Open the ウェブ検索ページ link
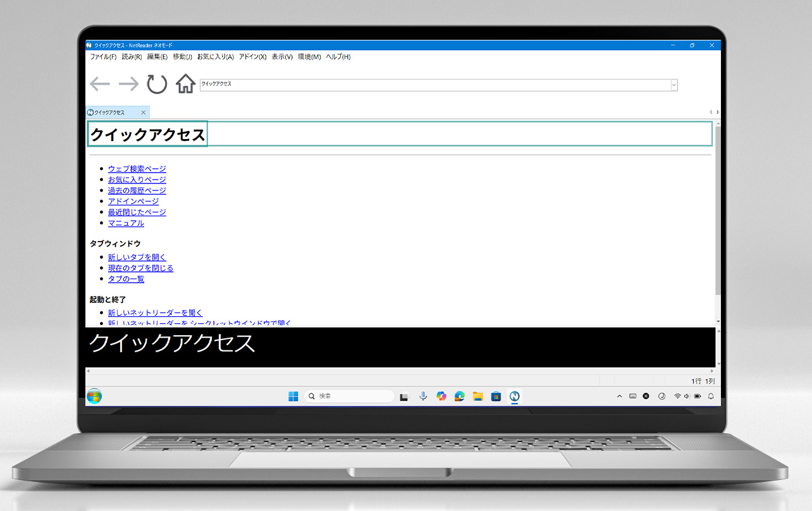Screen dimensions: 812x511 [x=137, y=168]
